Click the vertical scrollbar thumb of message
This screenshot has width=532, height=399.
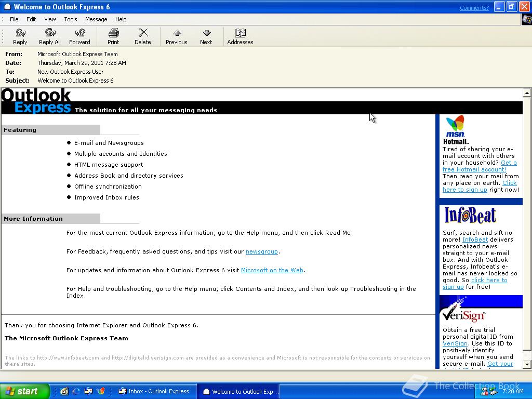click(x=527, y=224)
